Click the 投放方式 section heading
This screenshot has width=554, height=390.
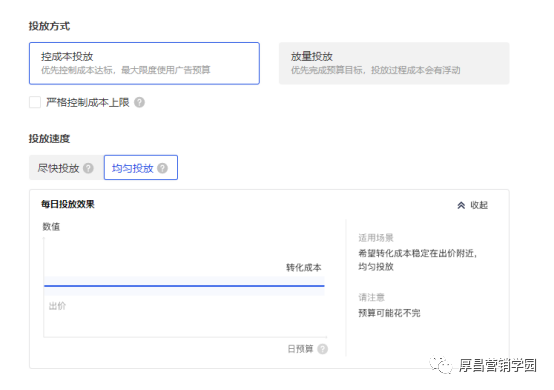point(49,26)
